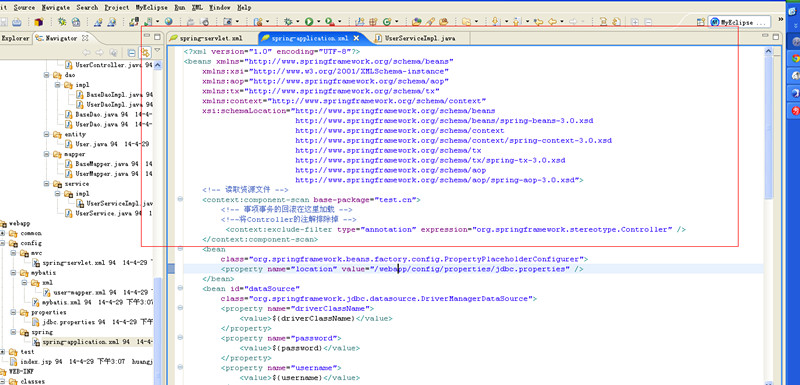
Task: Open the Navigator view menu triangle
Action: click(157, 49)
